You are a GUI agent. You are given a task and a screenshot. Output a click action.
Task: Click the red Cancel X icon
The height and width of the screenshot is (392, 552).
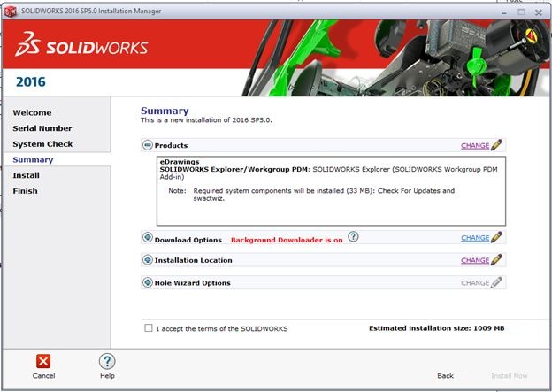click(x=43, y=361)
